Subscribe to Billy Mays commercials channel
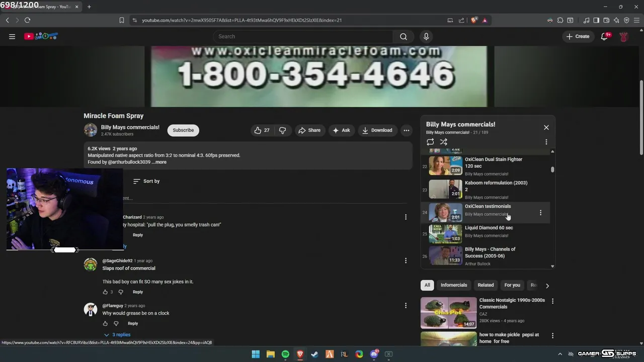The height and width of the screenshot is (362, 644). coord(183,130)
